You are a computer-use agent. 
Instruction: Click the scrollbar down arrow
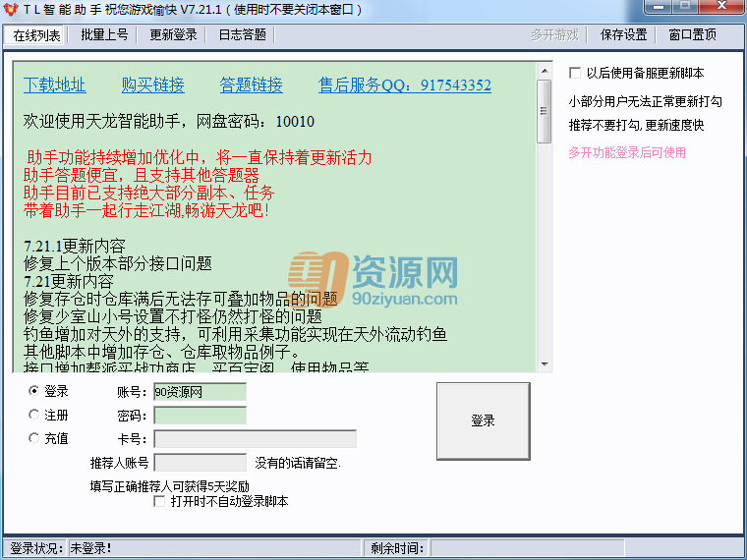coord(545,364)
